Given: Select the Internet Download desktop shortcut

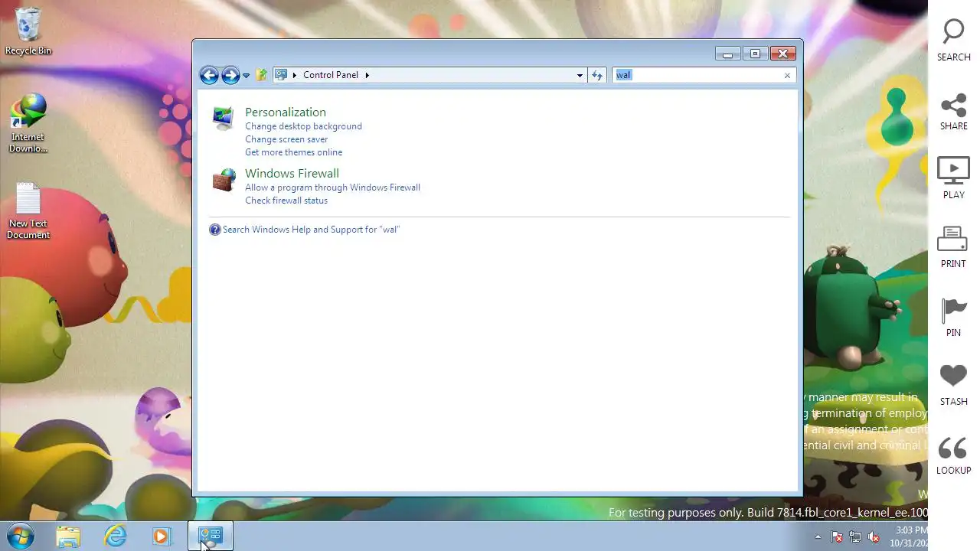Looking at the screenshot, I should point(28,123).
